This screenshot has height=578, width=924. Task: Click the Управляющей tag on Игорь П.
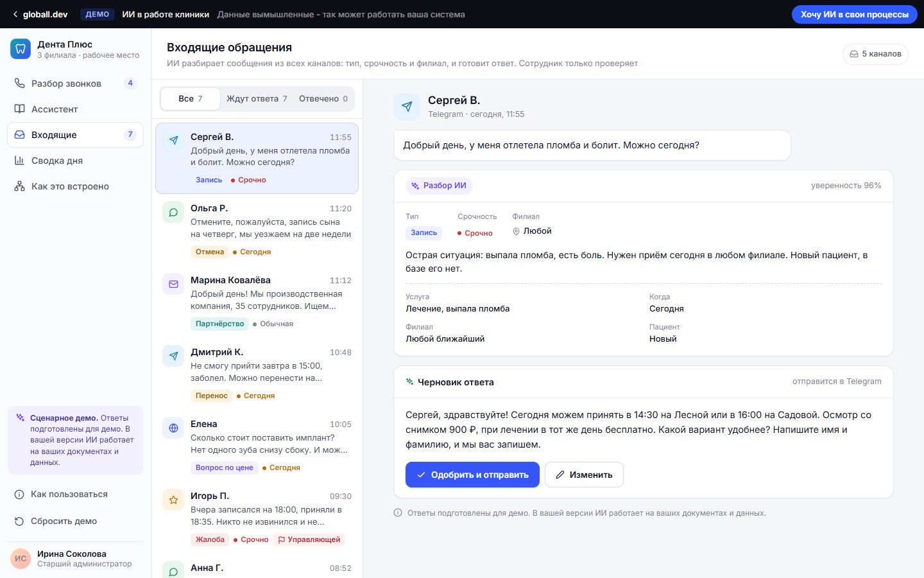click(x=309, y=539)
